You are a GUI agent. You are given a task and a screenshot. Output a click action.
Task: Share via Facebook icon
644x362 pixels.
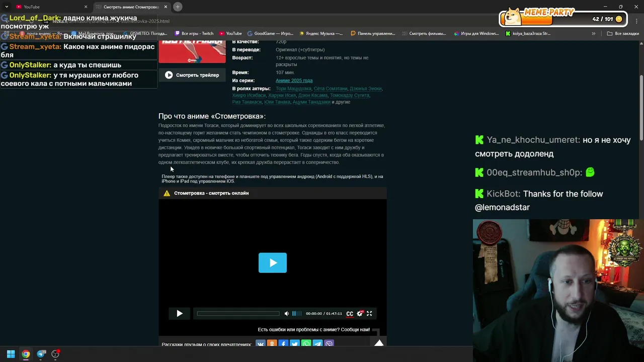pos(283,344)
